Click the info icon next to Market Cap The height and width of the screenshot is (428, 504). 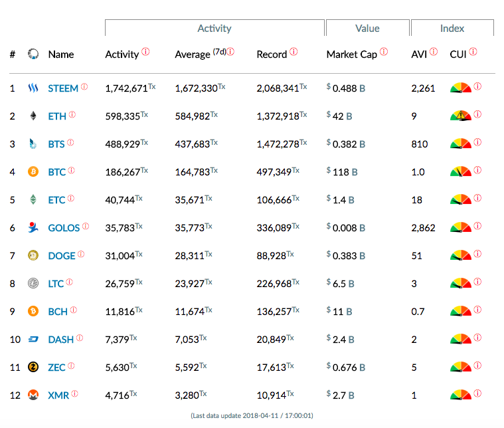point(384,53)
